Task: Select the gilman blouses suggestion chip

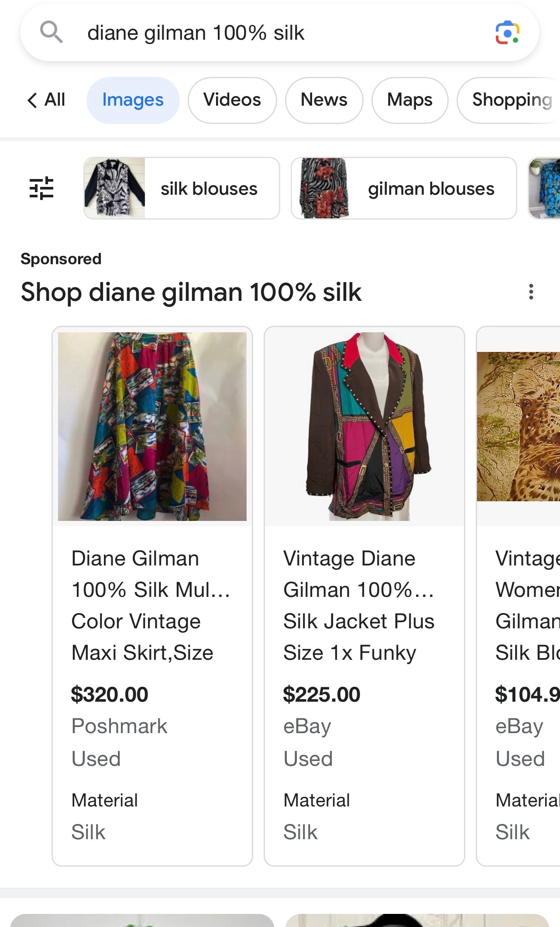Action: (x=404, y=188)
